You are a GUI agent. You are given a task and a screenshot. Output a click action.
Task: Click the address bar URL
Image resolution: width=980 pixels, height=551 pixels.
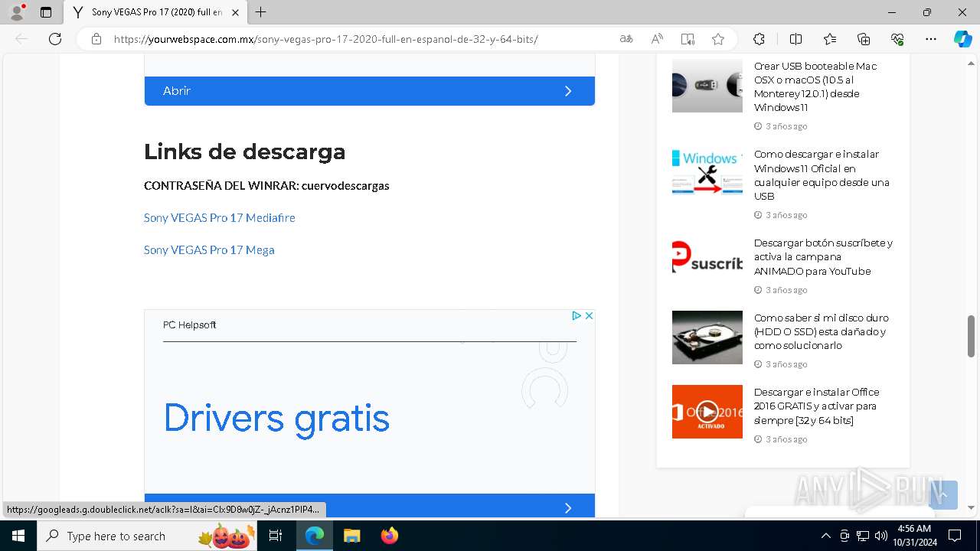pos(325,39)
